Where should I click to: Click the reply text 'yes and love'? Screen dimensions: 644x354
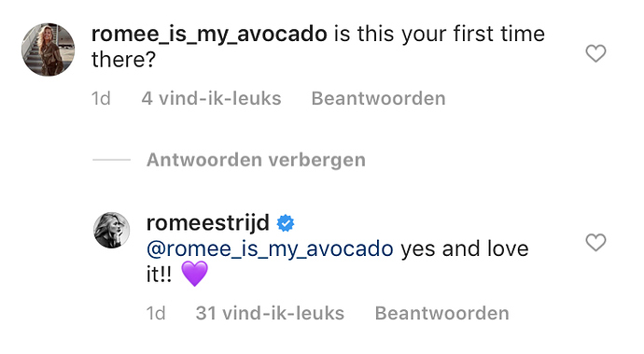tap(465, 249)
